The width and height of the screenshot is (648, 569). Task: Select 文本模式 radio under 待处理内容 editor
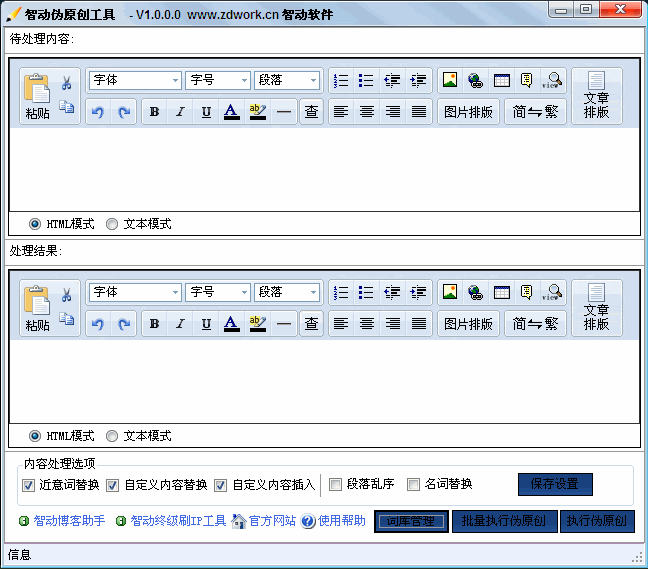click(112, 224)
